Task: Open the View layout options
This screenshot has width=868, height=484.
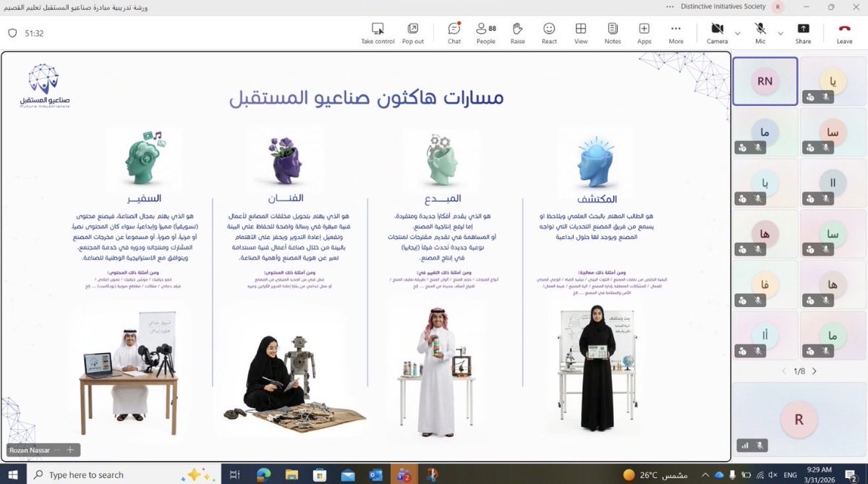Action: point(580,33)
